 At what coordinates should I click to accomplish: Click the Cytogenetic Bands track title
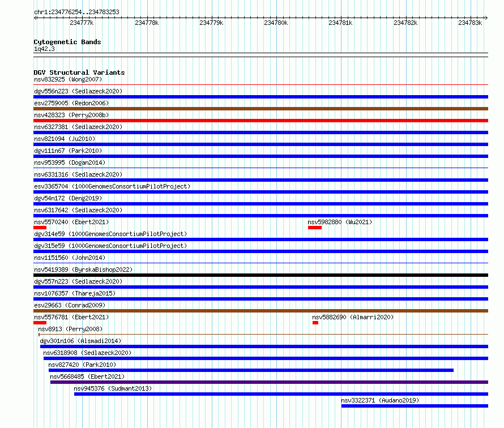pos(67,42)
